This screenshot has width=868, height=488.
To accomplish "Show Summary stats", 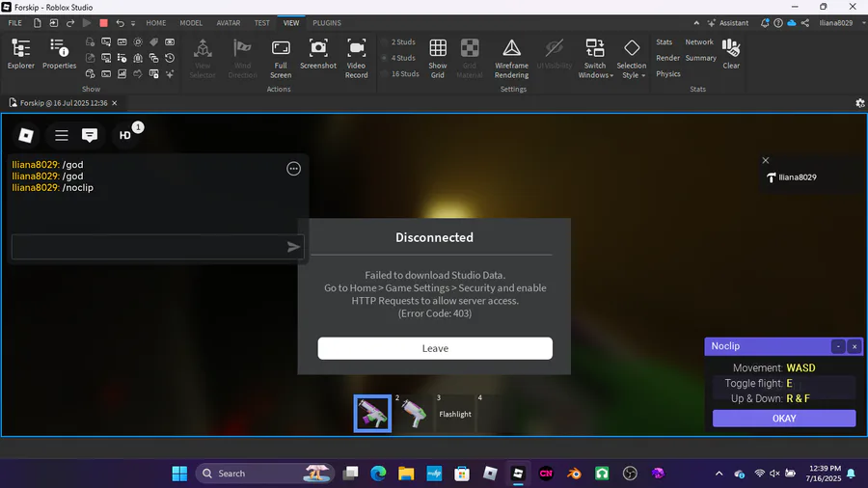I will point(701,58).
